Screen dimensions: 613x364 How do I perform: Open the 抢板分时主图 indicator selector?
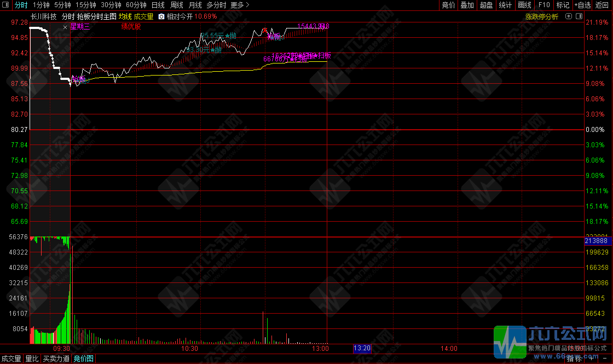96,16
